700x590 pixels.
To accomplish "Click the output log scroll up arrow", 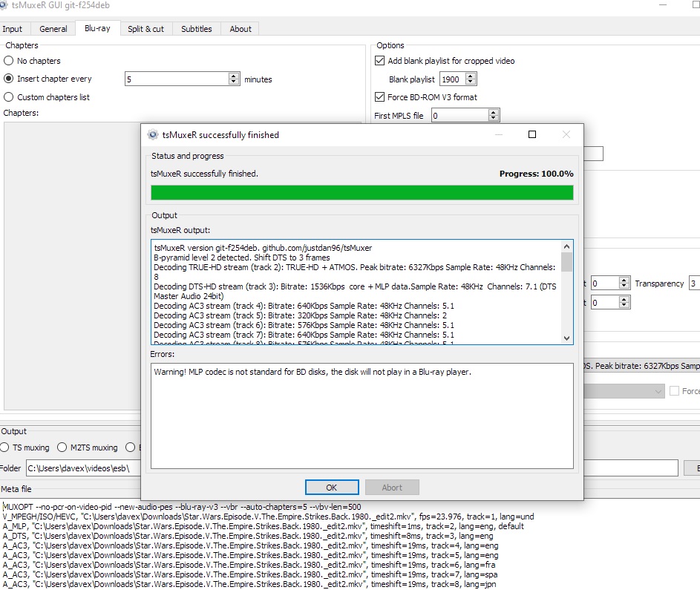I will (x=566, y=246).
